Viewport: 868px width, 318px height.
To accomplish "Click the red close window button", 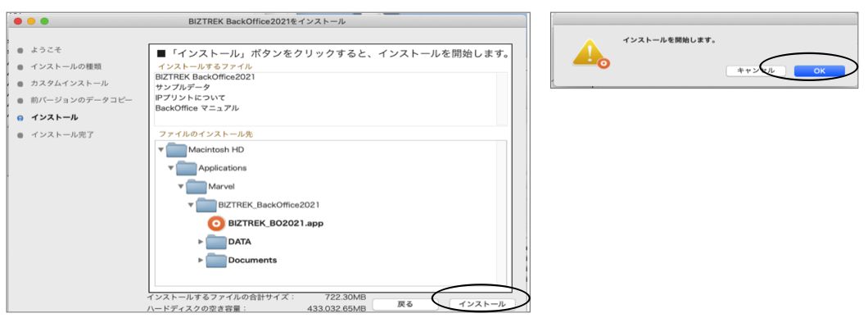I will pos(18,21).
